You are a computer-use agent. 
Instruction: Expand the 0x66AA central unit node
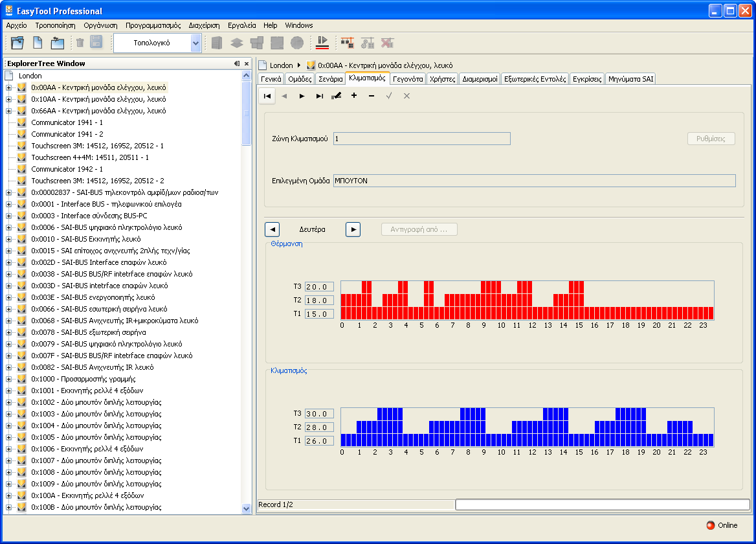(x=8, y=111)
